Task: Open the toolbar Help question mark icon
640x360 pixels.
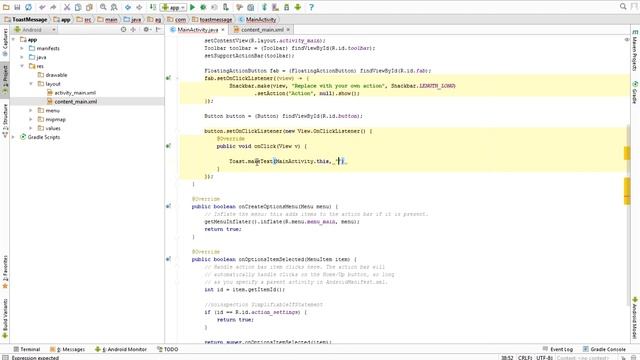Action: (311, 7)
